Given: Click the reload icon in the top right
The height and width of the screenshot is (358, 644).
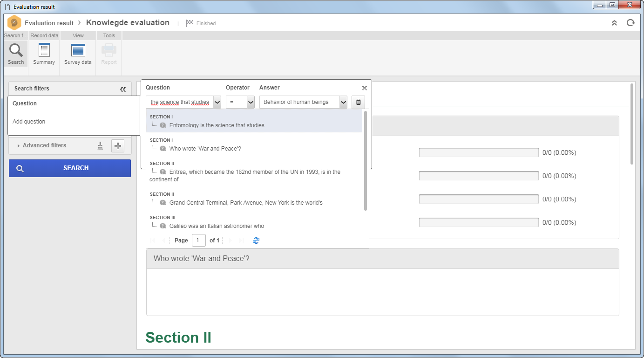Looking at the screenshot, I should [x=630, y=23].
